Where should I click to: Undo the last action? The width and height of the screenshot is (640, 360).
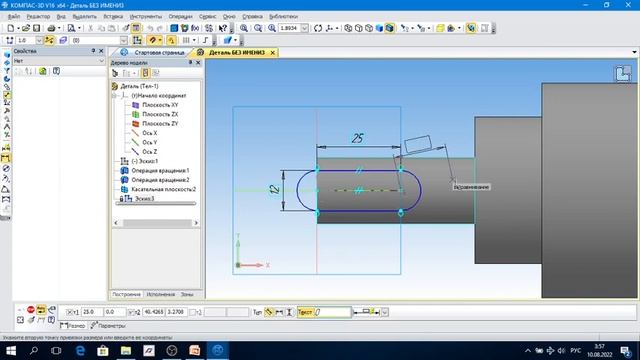(150, 28)
